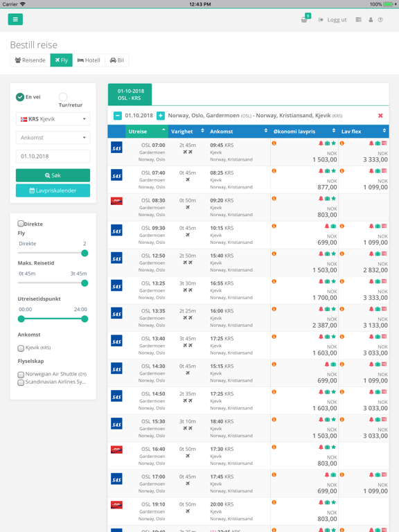The width and height of the screenshot is (399, 532).
Task: Sort by Utreise column
Action: pyautogui.click(x=147, y=132)
